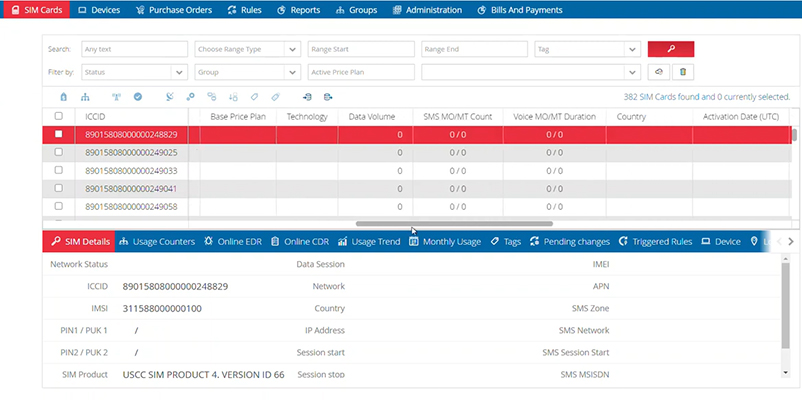This screenshot has width=802, height=400.
Task: Click the hierarchy tree icon in the toolbar
Action: tap(85, 97)
